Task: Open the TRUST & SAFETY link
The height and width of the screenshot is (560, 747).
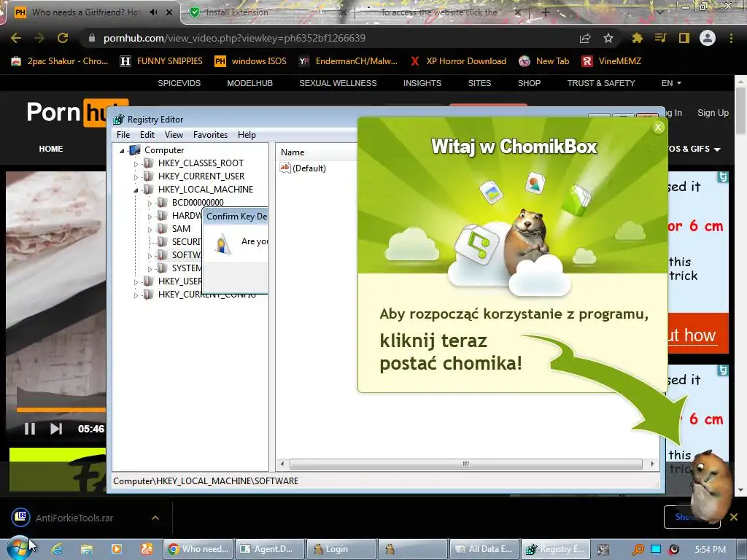Action: pyautogui.click(x=601, y=83)
